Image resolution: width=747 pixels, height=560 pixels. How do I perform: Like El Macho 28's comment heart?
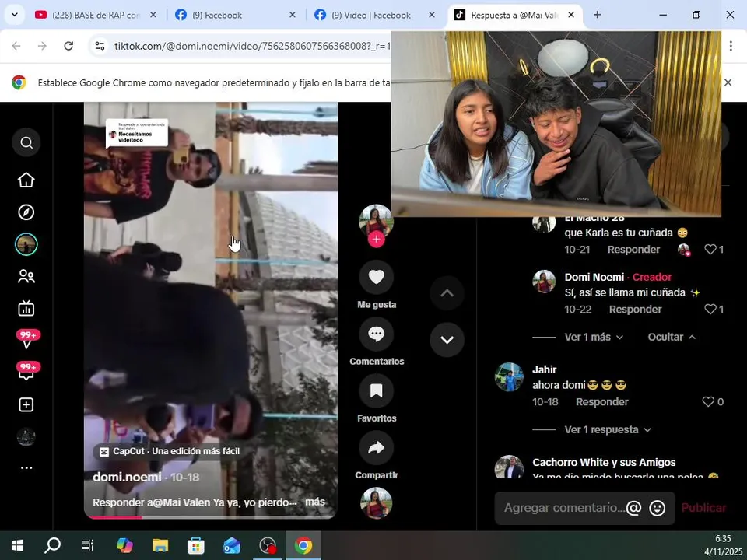(710, 249)
